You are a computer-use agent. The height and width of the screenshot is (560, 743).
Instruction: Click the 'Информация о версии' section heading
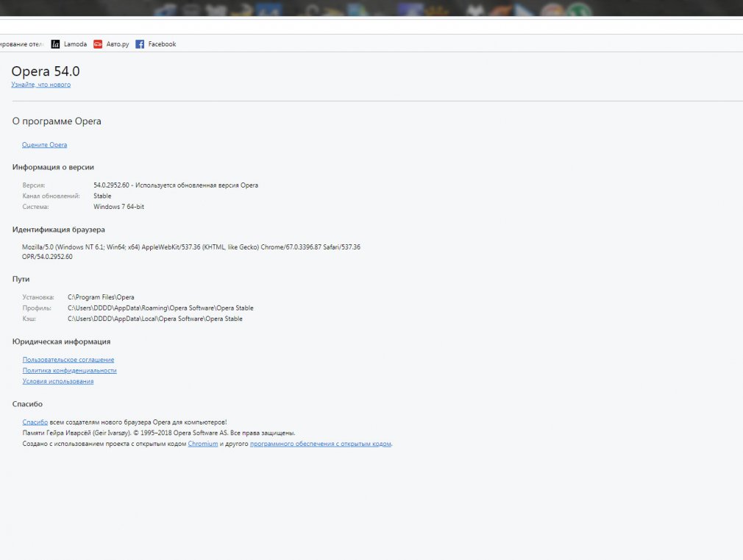(x=53, y=167)
